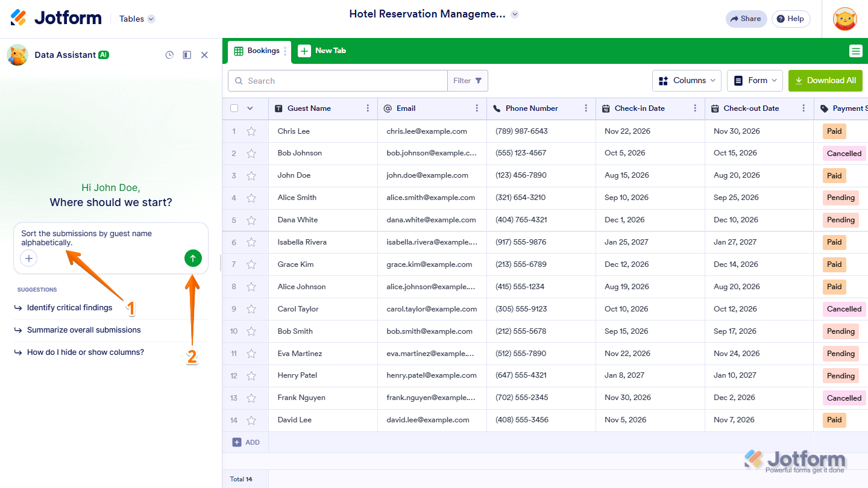Viewport: 868px width, 488px height.
Task: Click the check-out date Dec 2, 2026
Action: [x=759, y=398]
